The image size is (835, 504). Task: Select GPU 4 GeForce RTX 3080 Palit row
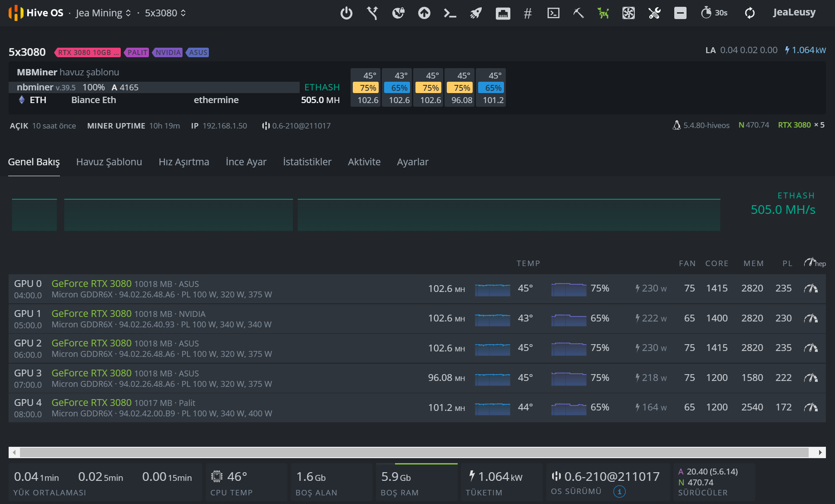(x=417, y=407)
